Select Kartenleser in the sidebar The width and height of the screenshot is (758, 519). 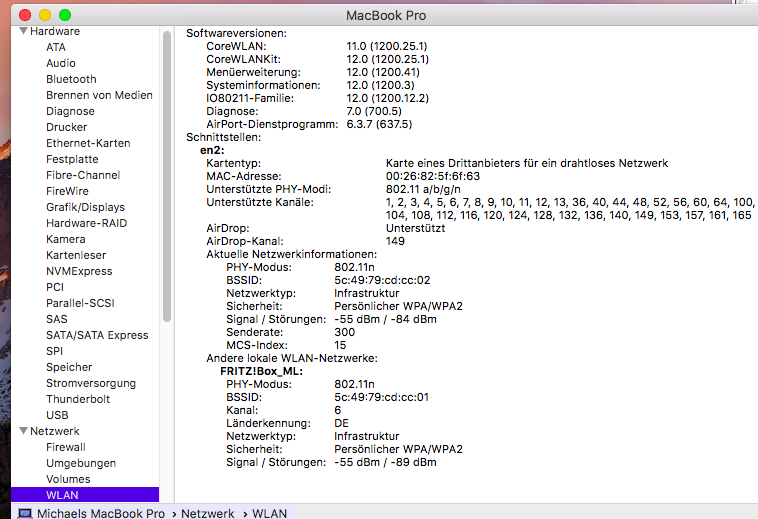[76, 255]
